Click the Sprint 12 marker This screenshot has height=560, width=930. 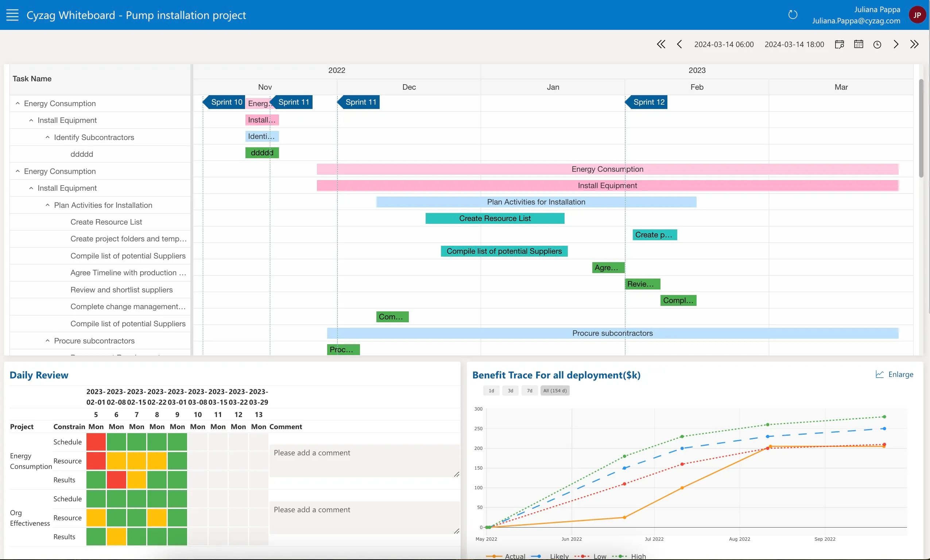click(x=646, y=102)
